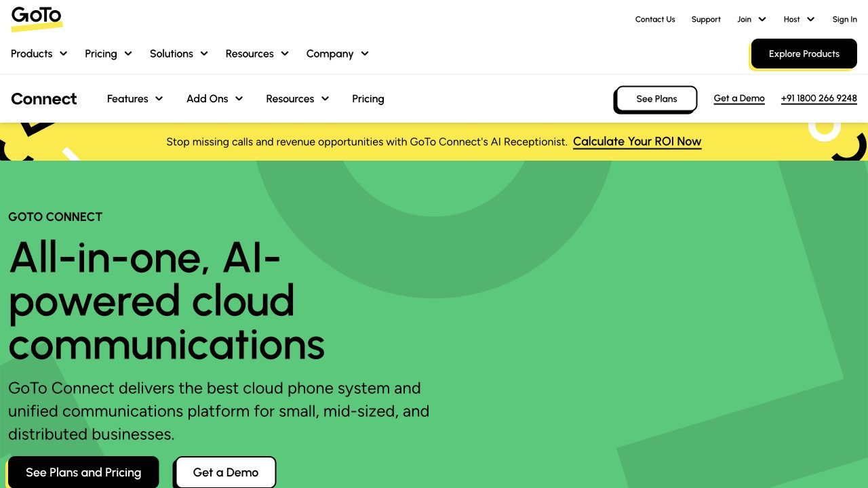Open the Host dropdown arrow
This screenshot has width=868, height=488.
coord(810,19)
